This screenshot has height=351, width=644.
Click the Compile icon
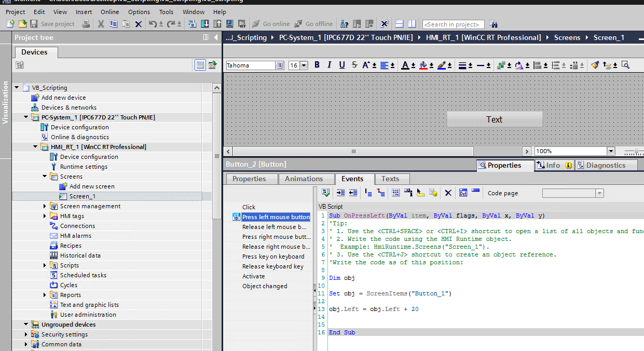[192, 24]
